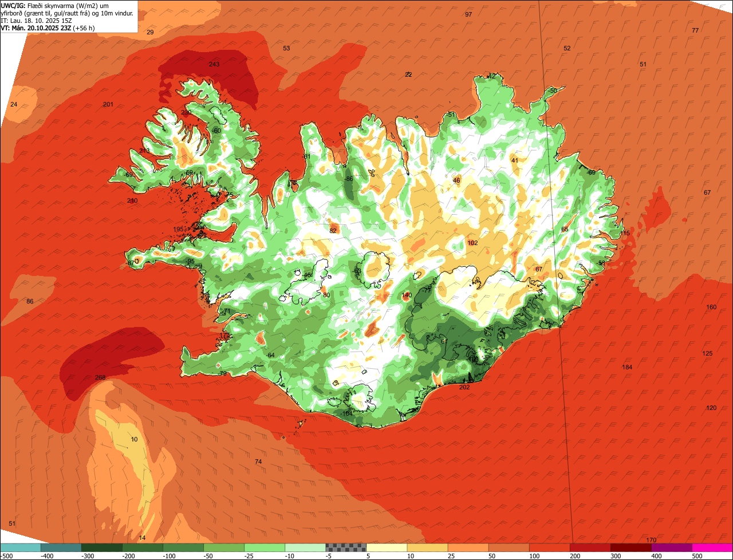Click the map value 22 off the north coast
This screenshot has height=560, width=733.
408,74
